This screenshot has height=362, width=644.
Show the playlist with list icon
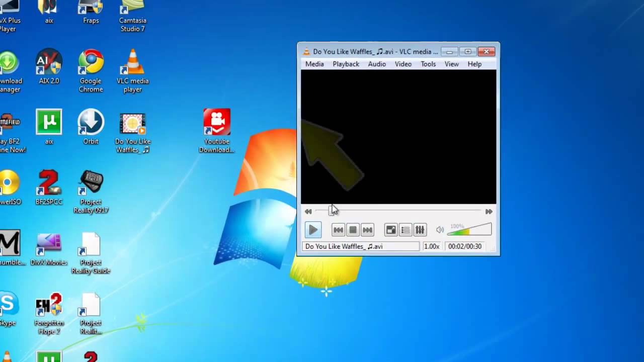pyautogui.click(x=406, y=230)
